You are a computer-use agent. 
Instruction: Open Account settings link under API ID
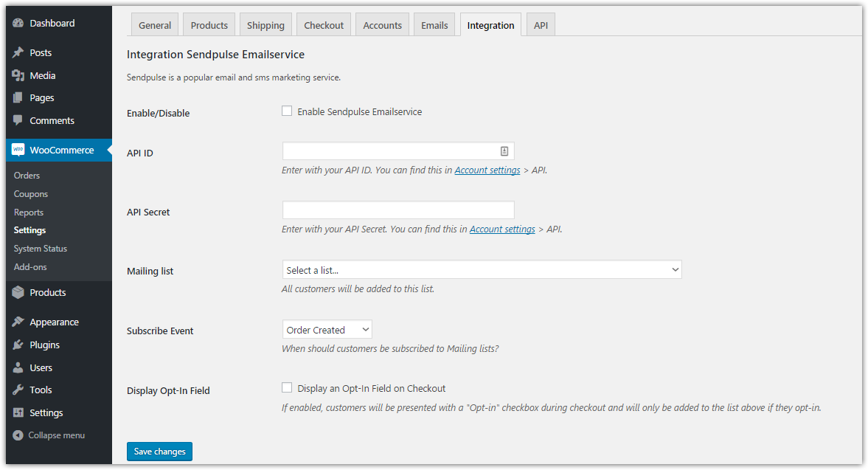(487, 170)
